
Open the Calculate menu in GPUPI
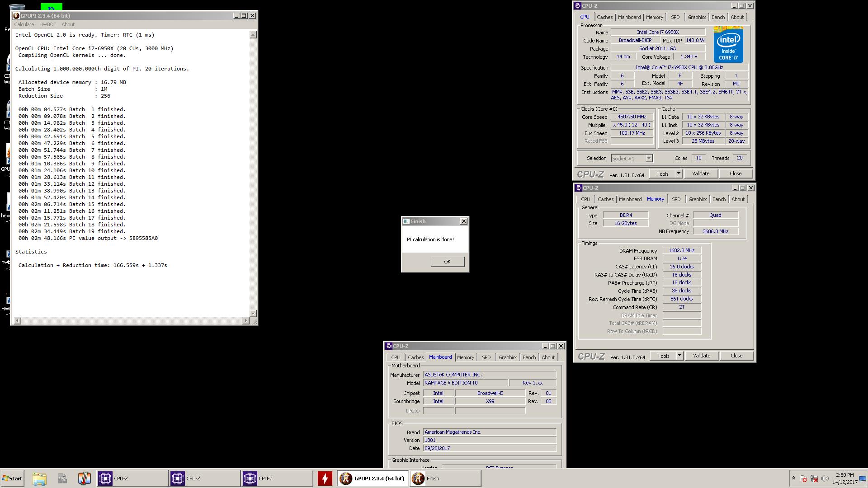click(x=24, y=24)
